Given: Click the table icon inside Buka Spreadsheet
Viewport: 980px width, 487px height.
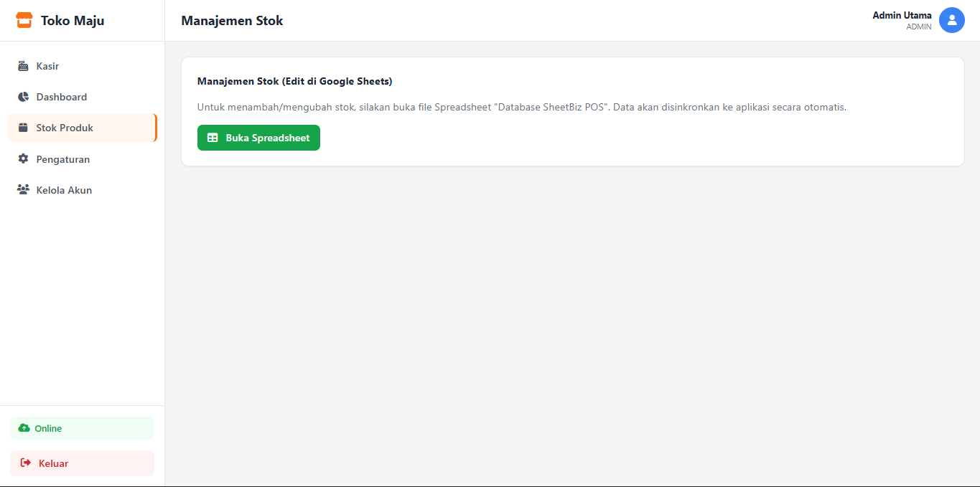Looking at the screenshot, I should pos(213,138).
